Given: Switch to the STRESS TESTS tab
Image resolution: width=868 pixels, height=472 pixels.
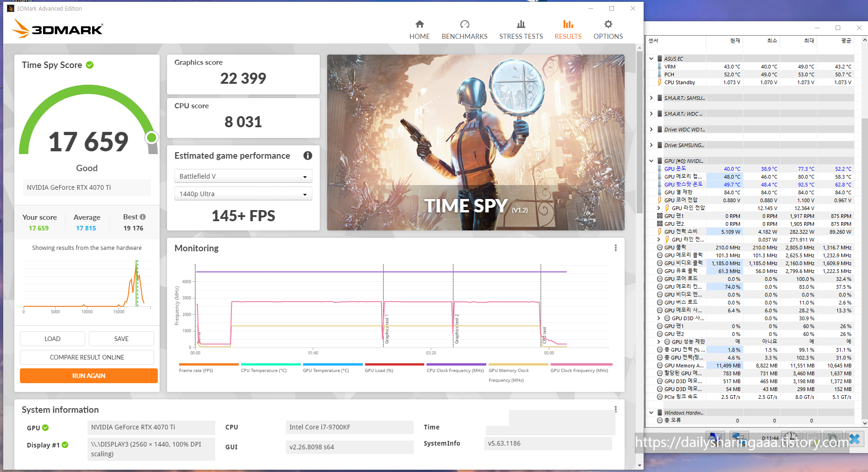Looking at the screenshot, I should pos(521,30).
